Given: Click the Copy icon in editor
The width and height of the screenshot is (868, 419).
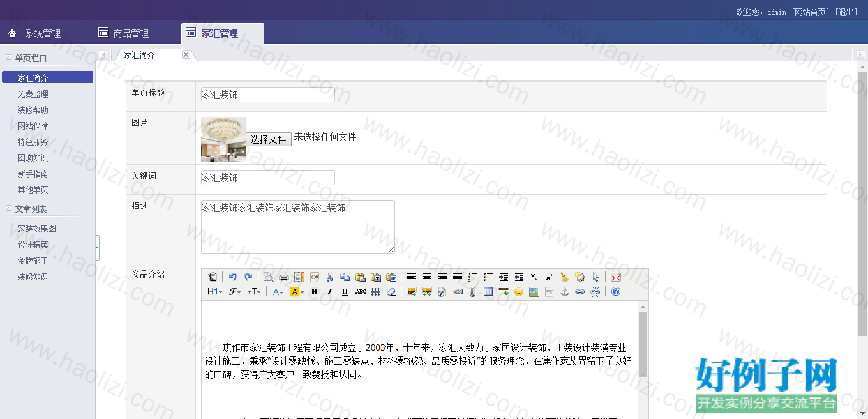Looking at the screenshot, I should [345, 277].
